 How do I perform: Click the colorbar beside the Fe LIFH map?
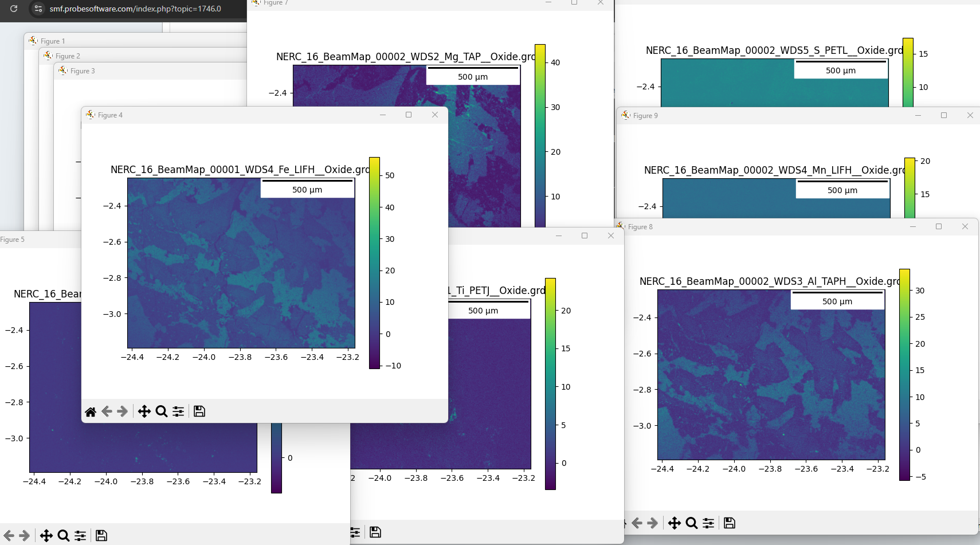374,262
